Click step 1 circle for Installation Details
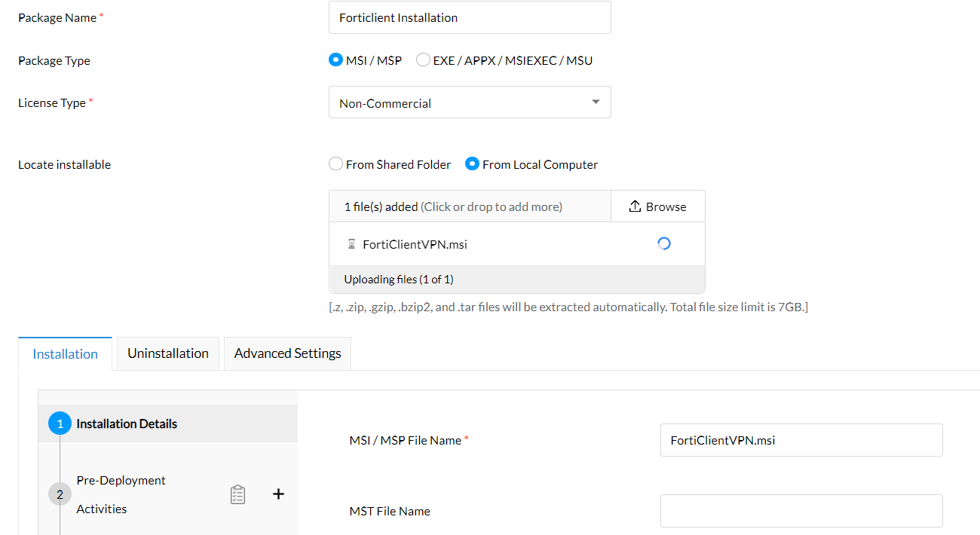The height and width of the screenshot is (535, 980). [x=60, y=424]
